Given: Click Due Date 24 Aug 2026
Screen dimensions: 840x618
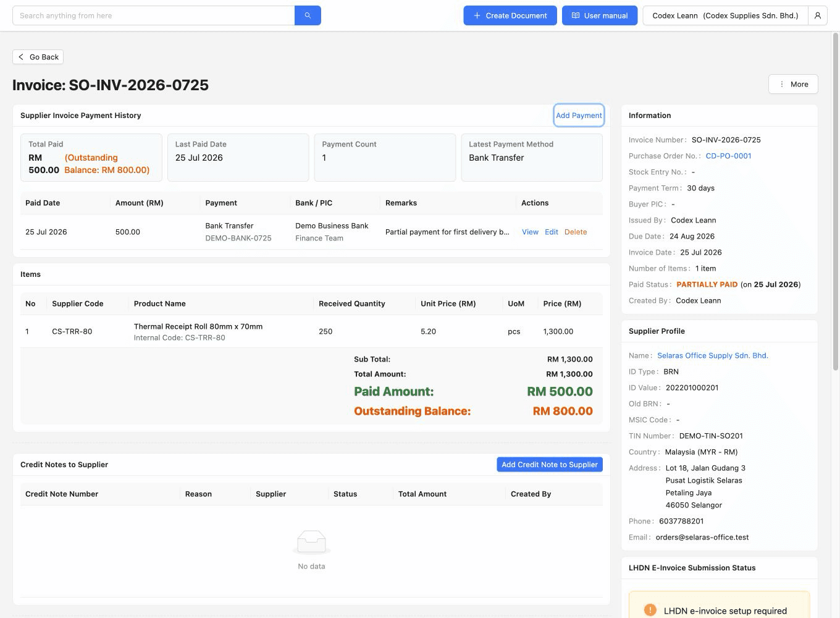Looking at the screenshot, I should click(692, 236).
